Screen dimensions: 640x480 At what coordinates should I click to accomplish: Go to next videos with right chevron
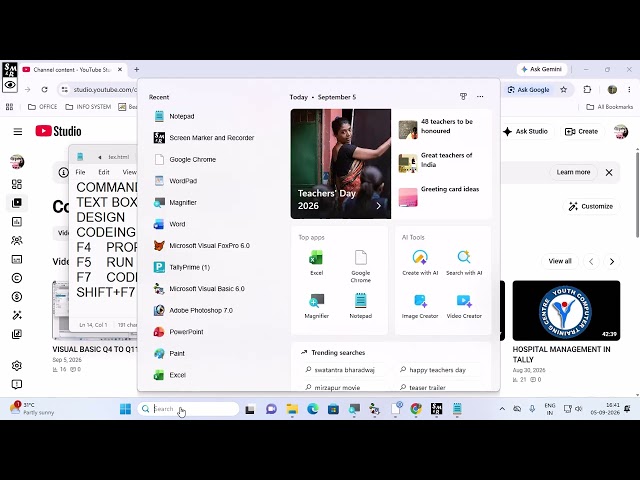(x=611, y=262)
